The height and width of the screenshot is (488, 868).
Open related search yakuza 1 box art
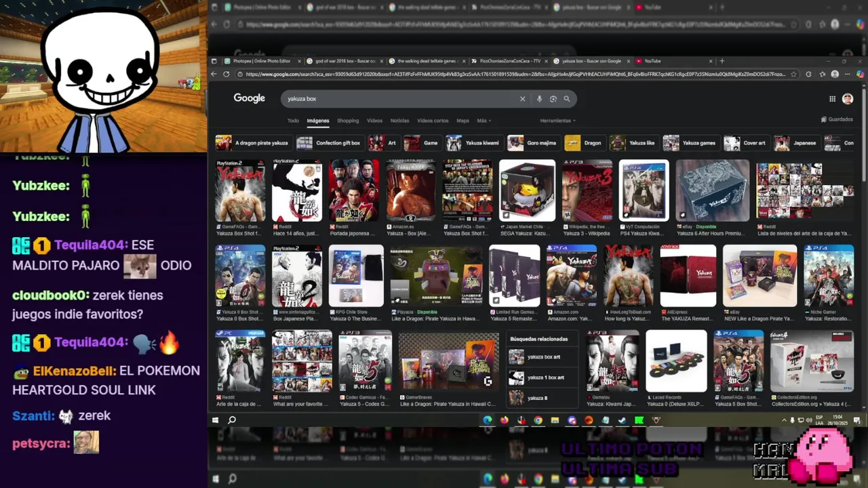click(x=541, y=378)
